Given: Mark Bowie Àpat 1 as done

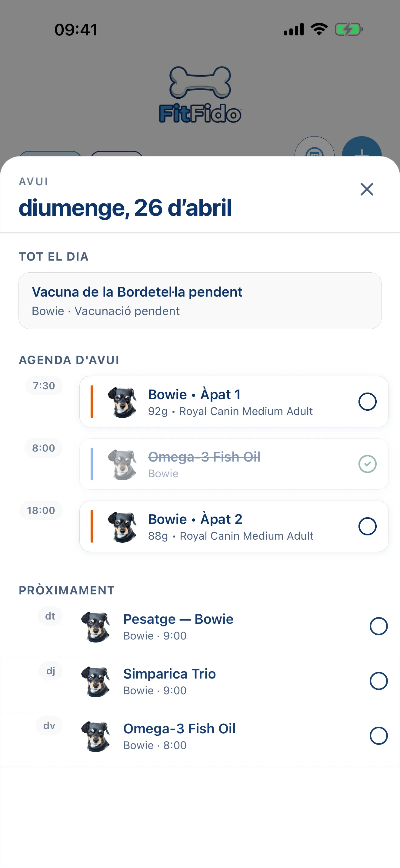Looking at the screenshot, I should coord(367,401).
